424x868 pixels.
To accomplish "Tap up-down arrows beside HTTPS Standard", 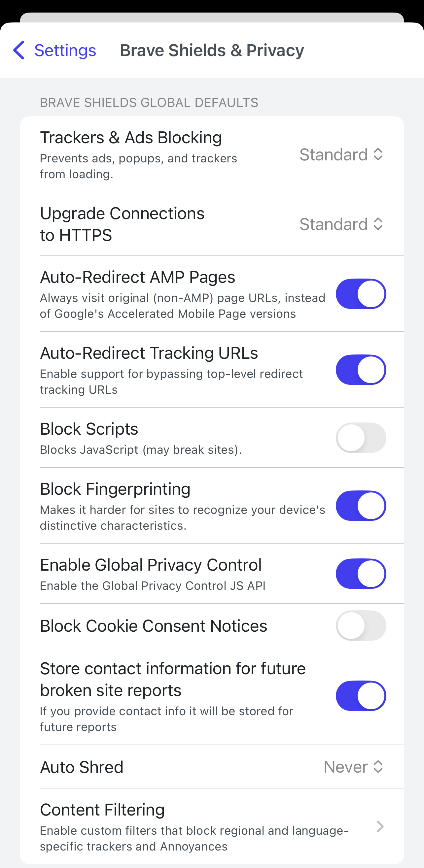I will 378,224.
